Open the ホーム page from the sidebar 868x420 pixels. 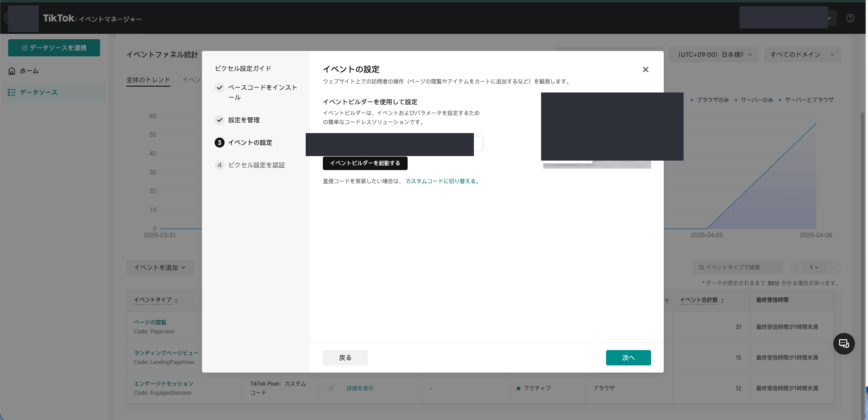click(x=29, y=71)
